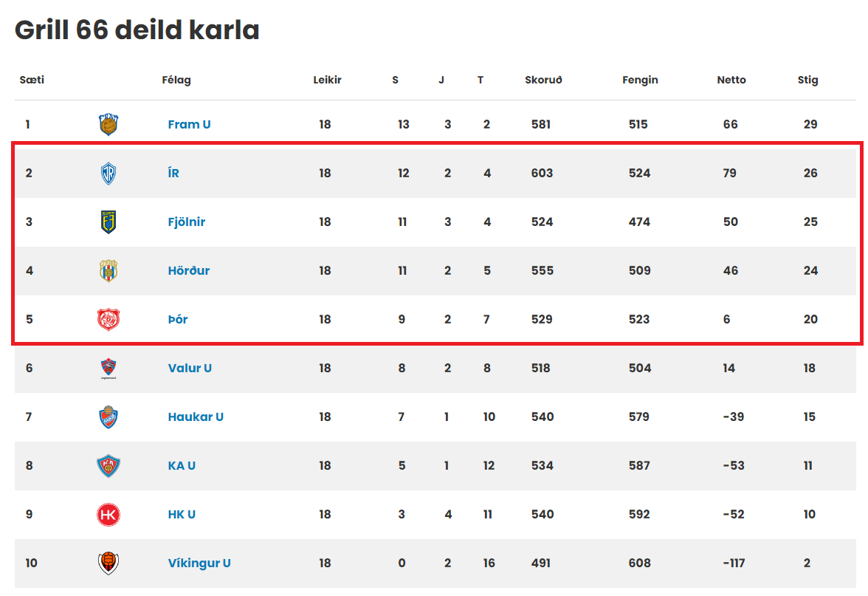Screen dimensions: 868x596
Task: Open the Víkingur U team link
Action: [199, 563]
